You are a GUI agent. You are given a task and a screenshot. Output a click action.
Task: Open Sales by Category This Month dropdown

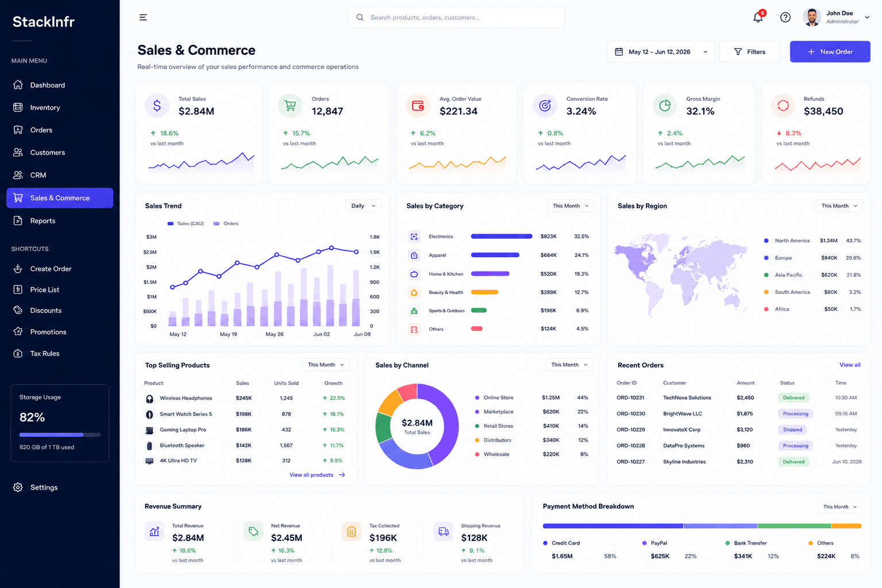(570, 206)
